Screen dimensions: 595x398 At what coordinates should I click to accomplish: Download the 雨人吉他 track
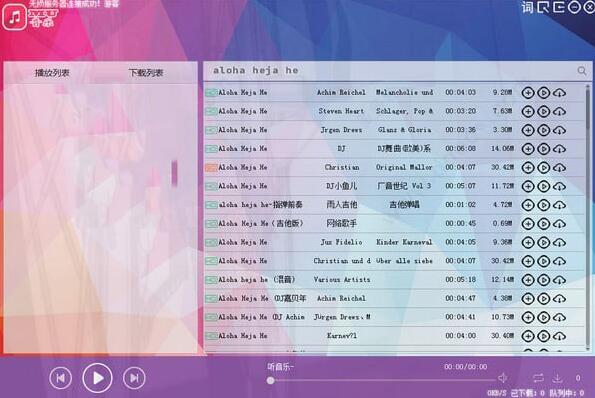[x=559, y=205]
